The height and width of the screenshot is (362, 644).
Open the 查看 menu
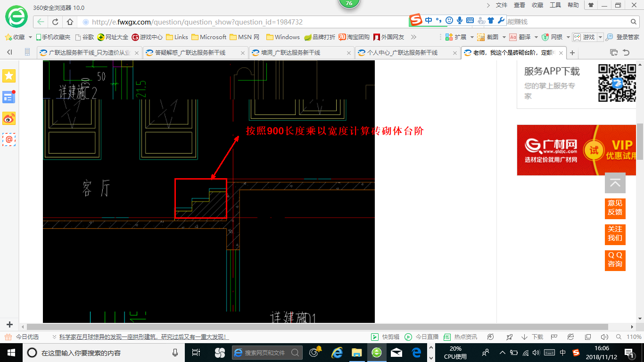click(x=520, y=5)
